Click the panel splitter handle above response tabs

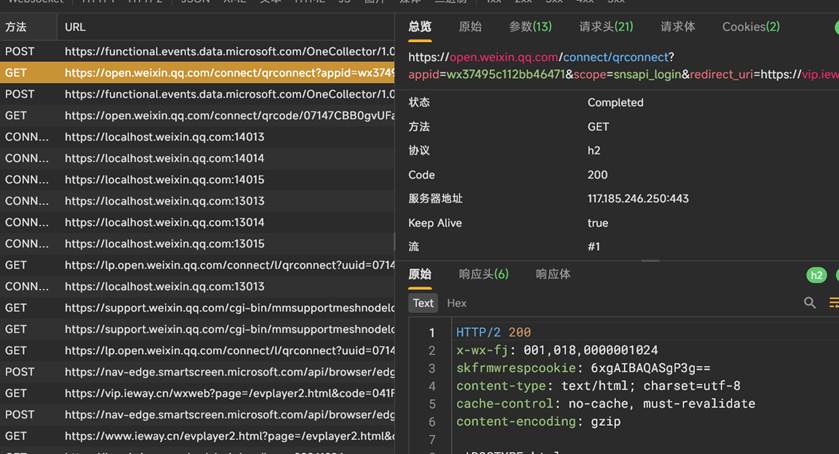[650, 261]
